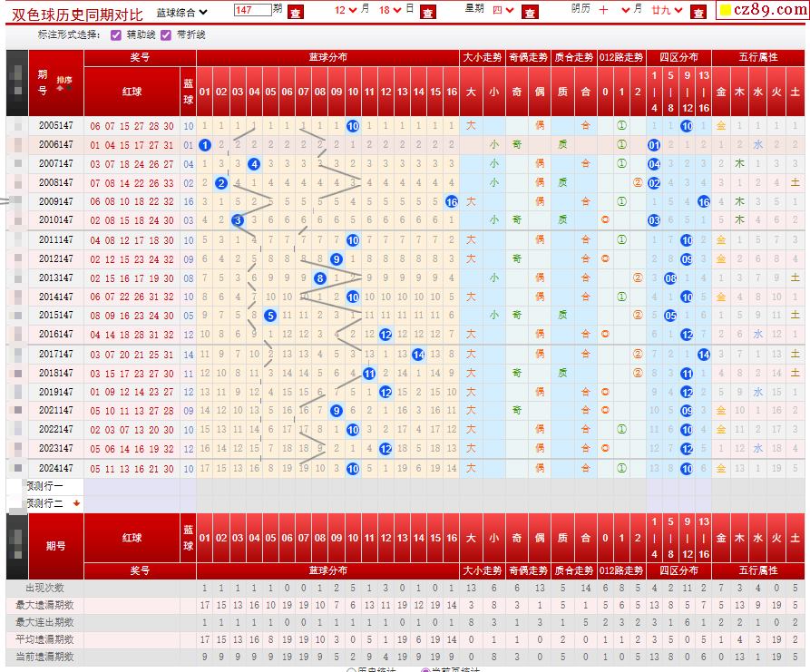Tick the row checkbox beside 2024147
The width and height of the screenshot is (810, 672).
(18, 469)
